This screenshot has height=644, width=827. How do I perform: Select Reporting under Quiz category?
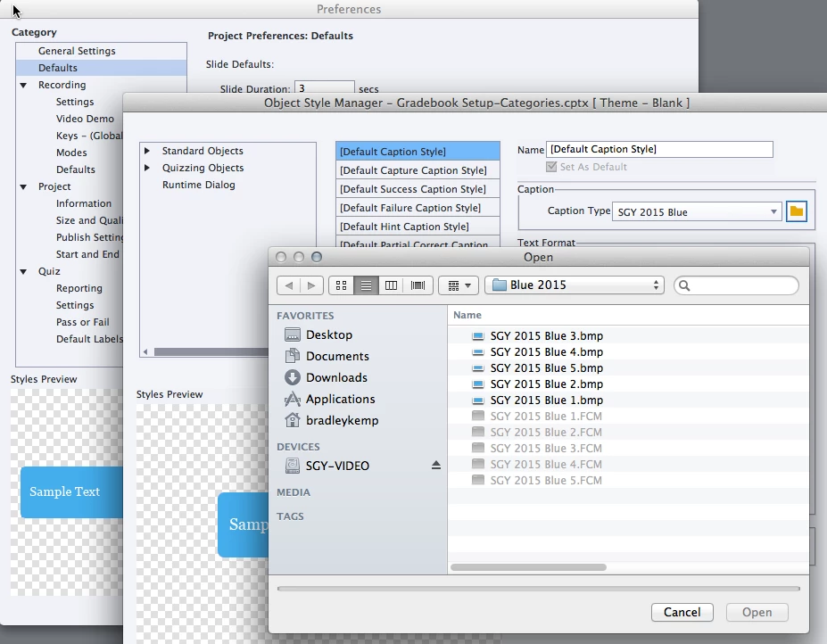click(x=79, y=288)
